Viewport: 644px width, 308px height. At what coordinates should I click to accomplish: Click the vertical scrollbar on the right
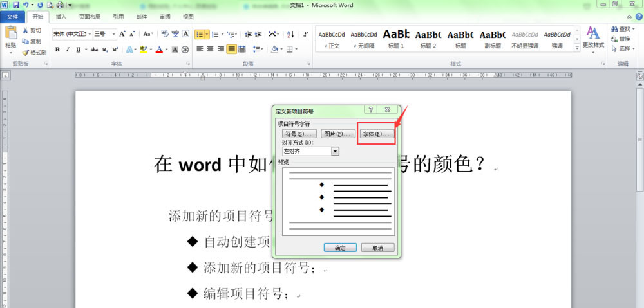[x=640, y=140]
